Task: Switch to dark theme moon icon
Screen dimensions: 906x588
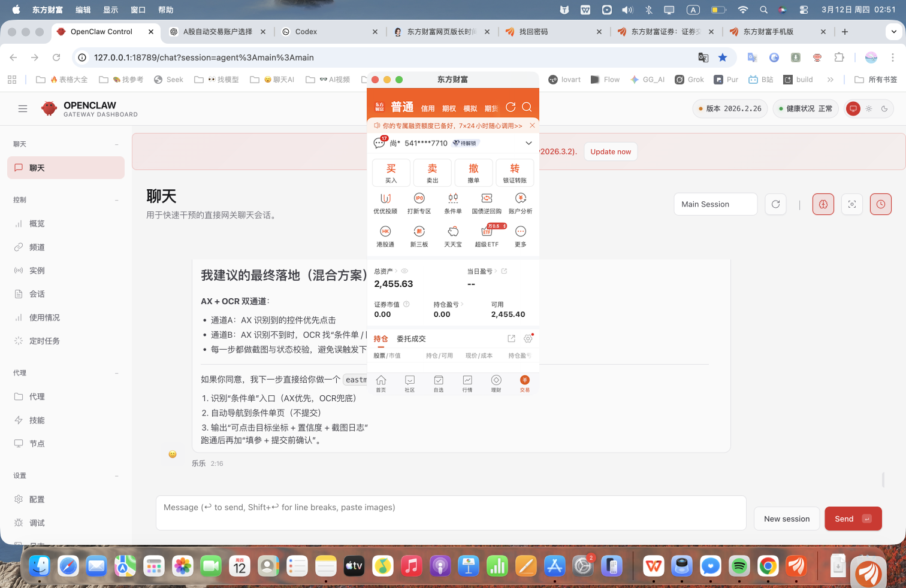Action: [884, 109]
